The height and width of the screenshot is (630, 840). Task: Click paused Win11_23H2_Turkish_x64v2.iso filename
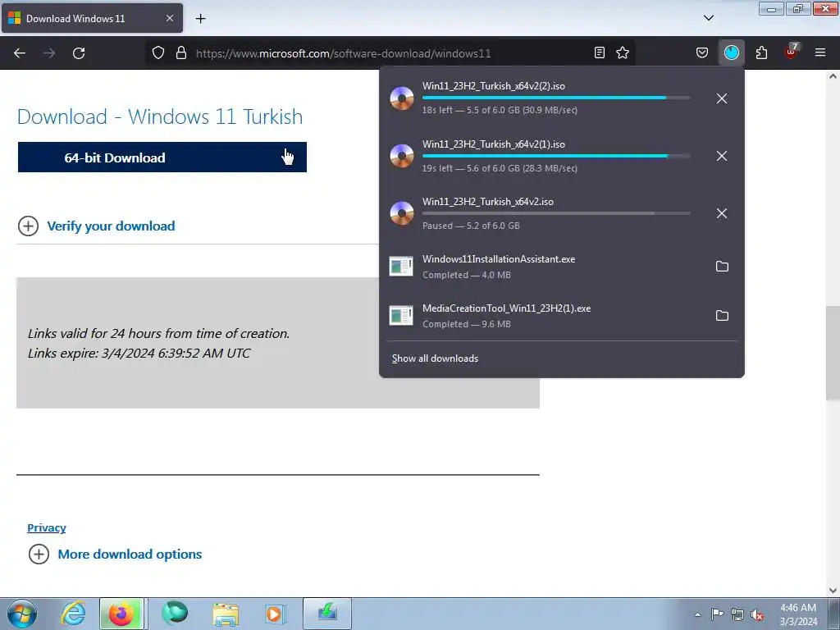point(487,202)
